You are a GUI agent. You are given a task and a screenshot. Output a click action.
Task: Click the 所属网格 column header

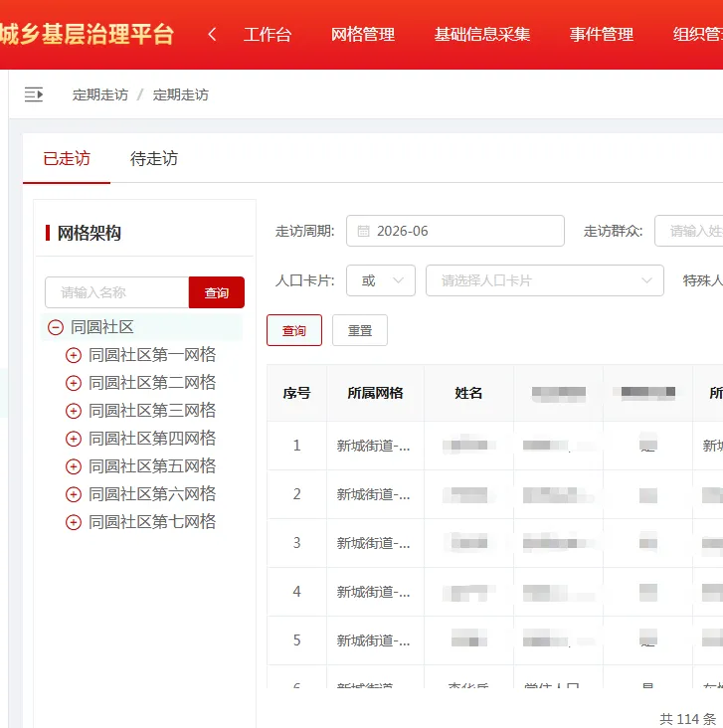[x=375, y=393]
